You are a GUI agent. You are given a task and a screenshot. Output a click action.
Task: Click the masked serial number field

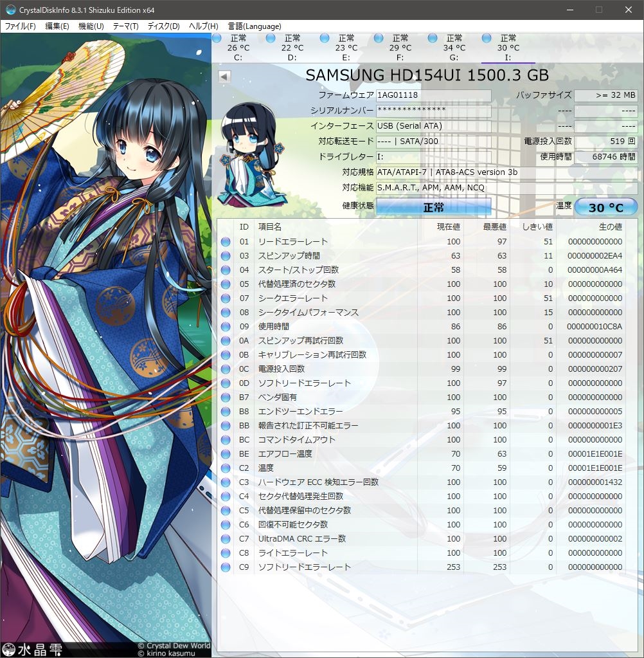434,111
